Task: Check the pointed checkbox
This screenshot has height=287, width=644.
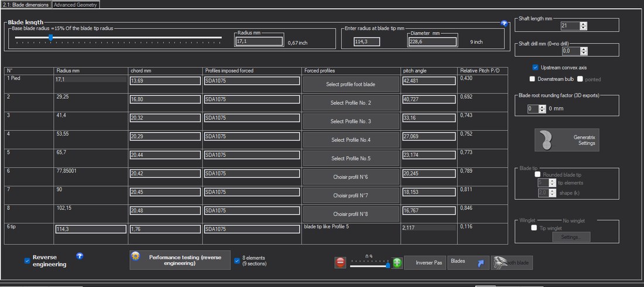Action: pyautogui.click(x=580, y=79)
